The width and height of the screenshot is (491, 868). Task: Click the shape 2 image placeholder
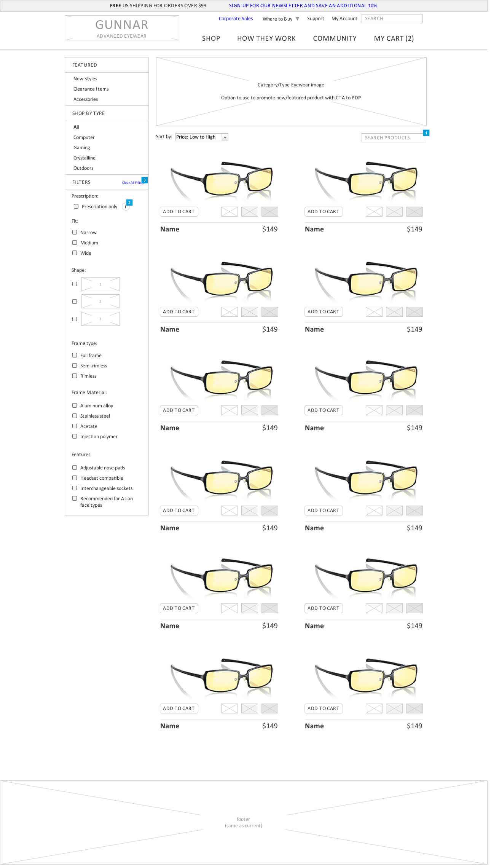pos(100,302)
